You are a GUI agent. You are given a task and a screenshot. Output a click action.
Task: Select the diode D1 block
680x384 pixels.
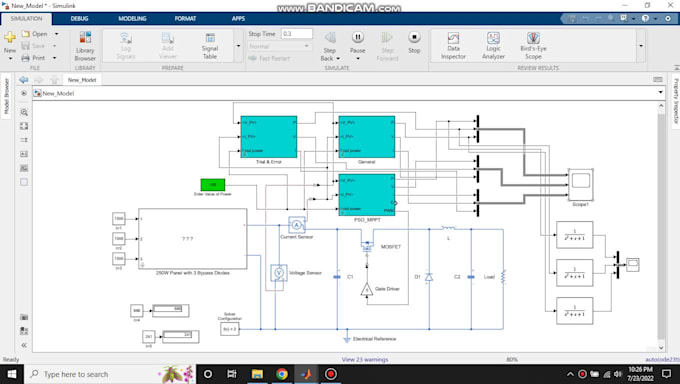(x=429, y=277)
